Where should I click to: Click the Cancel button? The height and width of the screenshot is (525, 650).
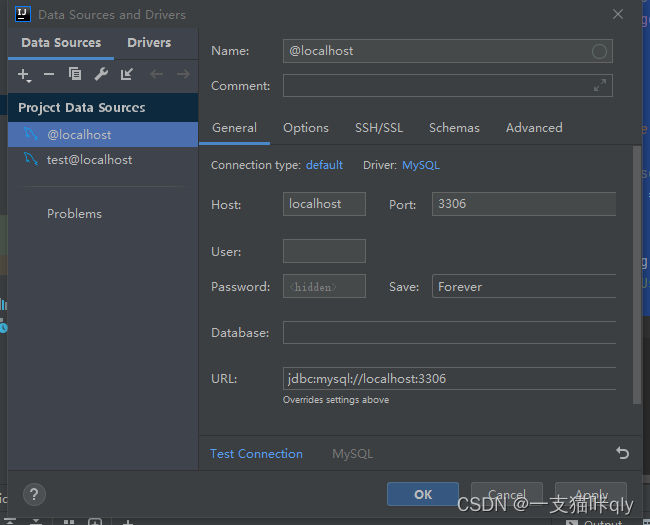507,494
